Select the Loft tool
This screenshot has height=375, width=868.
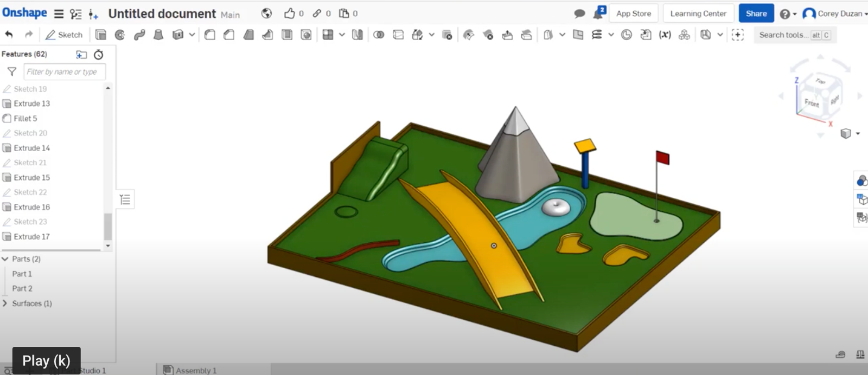coord(158,35)
